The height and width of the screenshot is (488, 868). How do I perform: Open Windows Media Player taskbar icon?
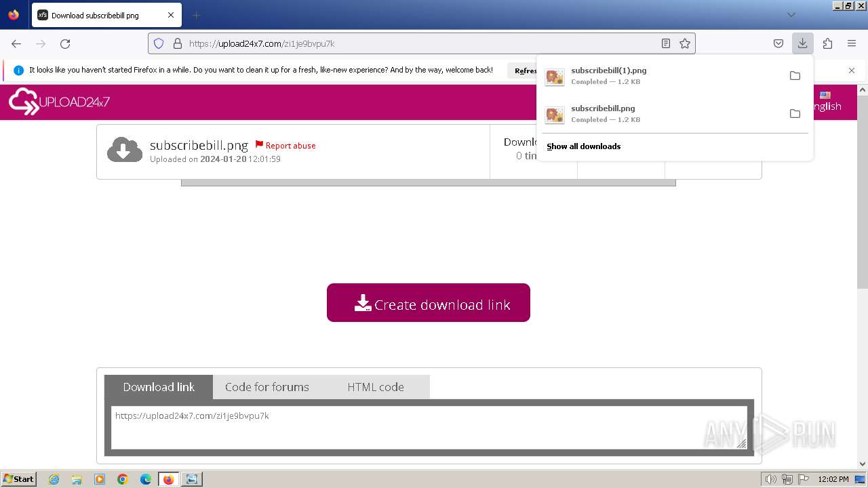pos(100,479)
